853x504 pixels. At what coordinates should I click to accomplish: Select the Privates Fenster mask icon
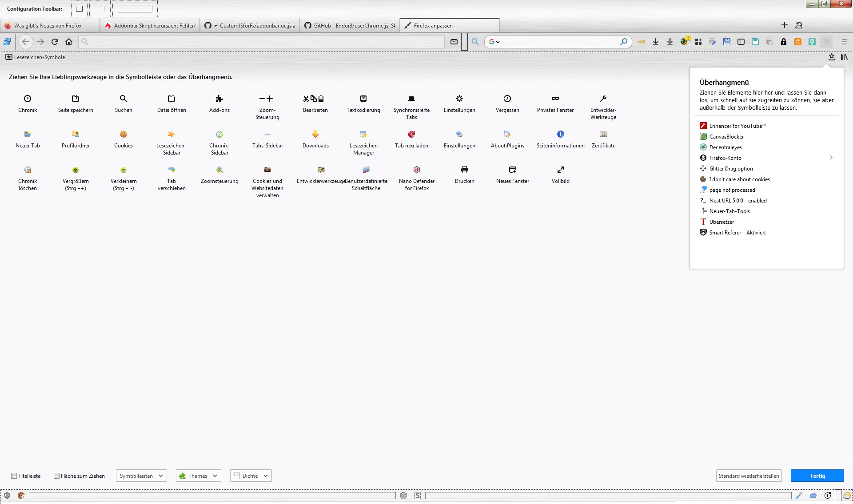coord(555,99)
